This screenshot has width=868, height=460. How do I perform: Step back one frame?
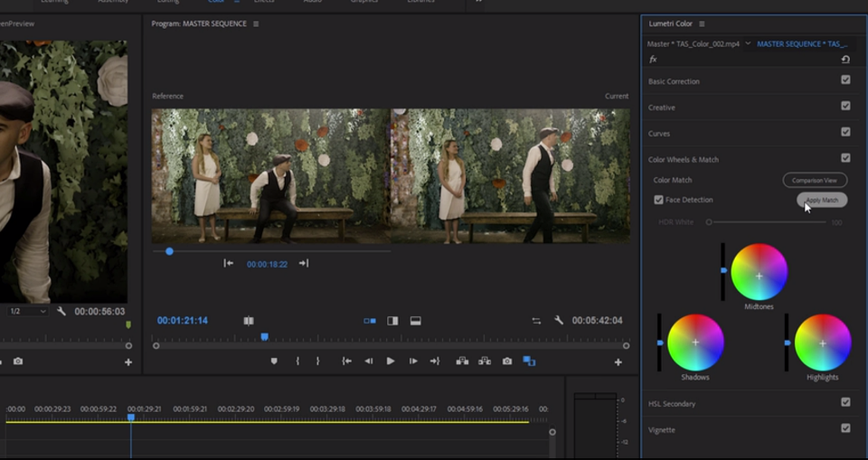369,361
